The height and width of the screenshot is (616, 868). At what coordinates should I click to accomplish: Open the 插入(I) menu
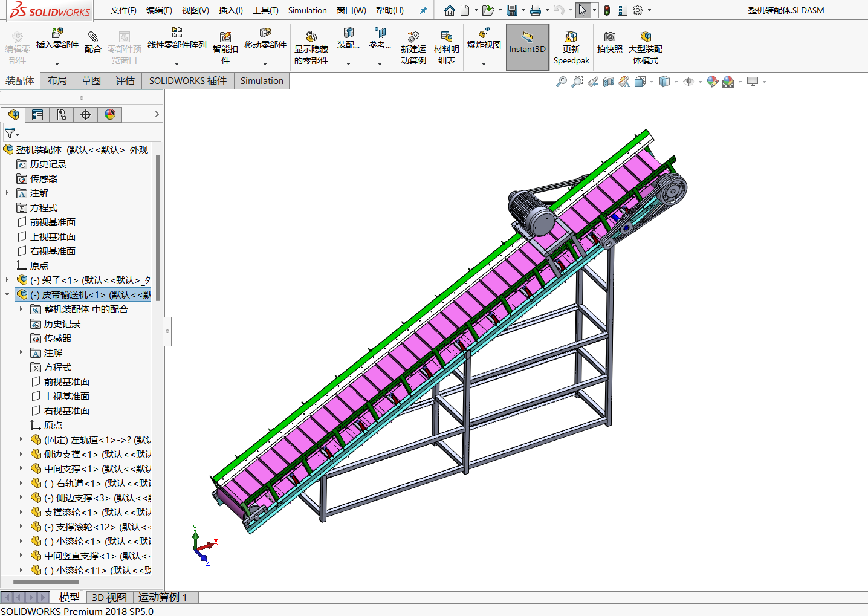coord(230,10)
